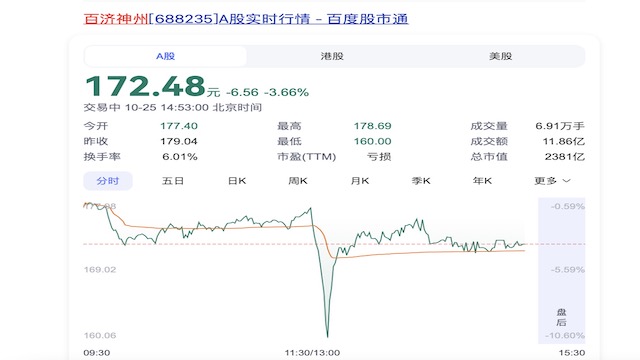640x360 pixels.
Task: Select the A股 tab
Action: click(x=165, y=56)
